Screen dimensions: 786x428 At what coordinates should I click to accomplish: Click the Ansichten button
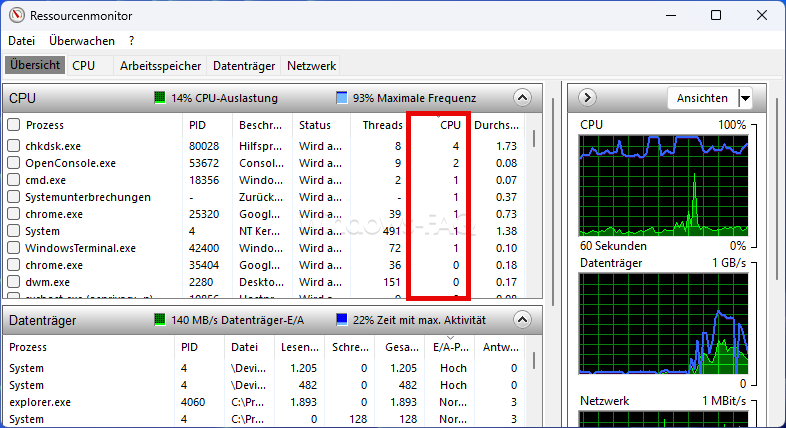coord(702,98)
